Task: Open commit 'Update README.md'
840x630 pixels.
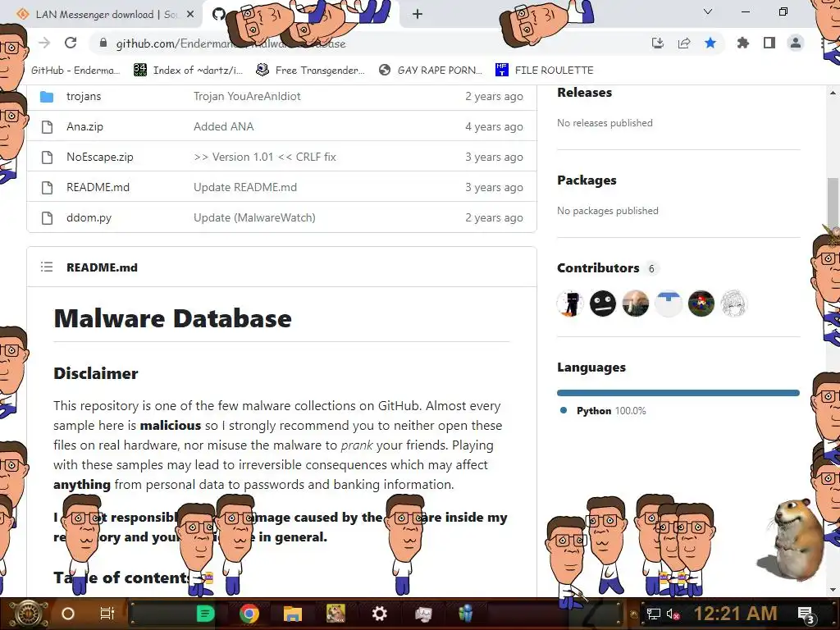Action: (x=244, y=188)
